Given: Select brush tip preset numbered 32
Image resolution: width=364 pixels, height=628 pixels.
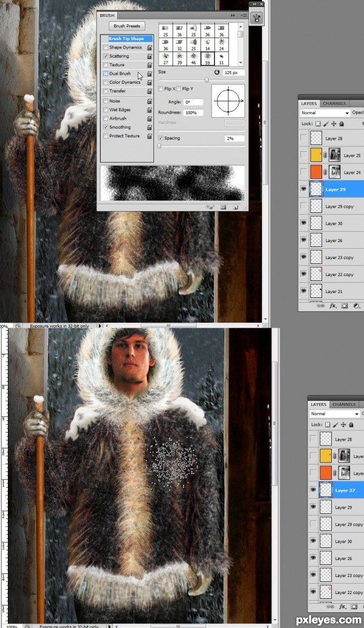Looking at the screenshot, I should [180, 45].
